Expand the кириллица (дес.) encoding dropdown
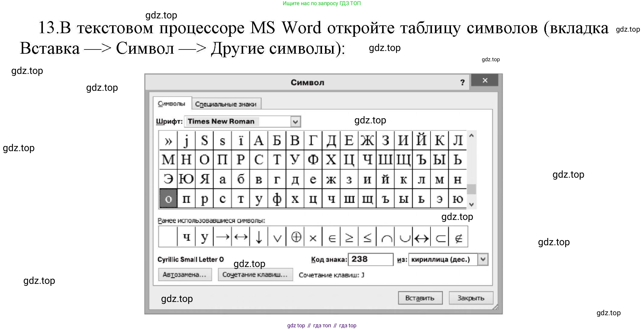 483,259
